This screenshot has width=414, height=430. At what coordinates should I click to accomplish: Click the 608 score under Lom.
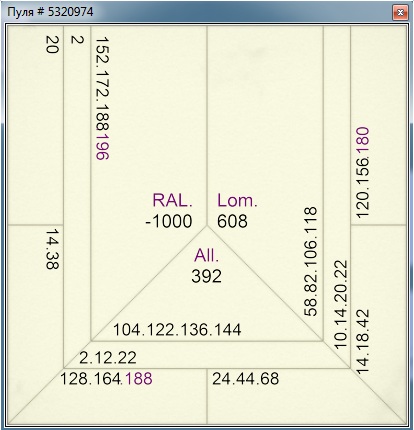coord(232,221)
